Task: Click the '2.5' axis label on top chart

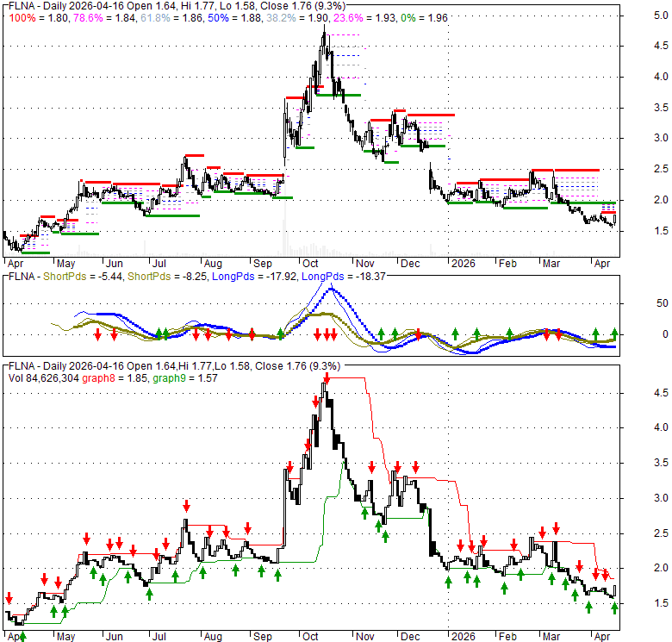Action: [661, 169]
